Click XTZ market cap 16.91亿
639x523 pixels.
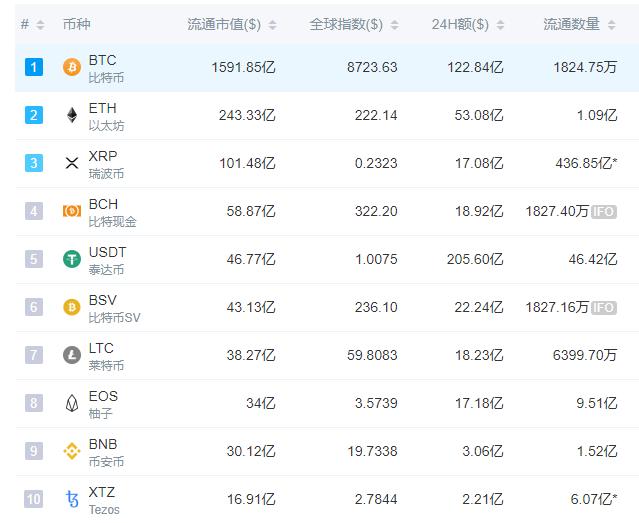point(251,499)
